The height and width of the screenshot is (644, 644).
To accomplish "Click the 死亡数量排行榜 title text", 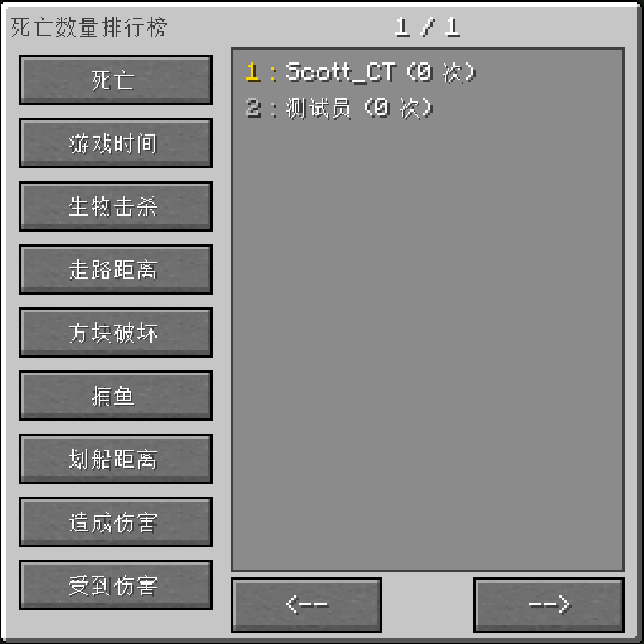I will click(88, 27).
